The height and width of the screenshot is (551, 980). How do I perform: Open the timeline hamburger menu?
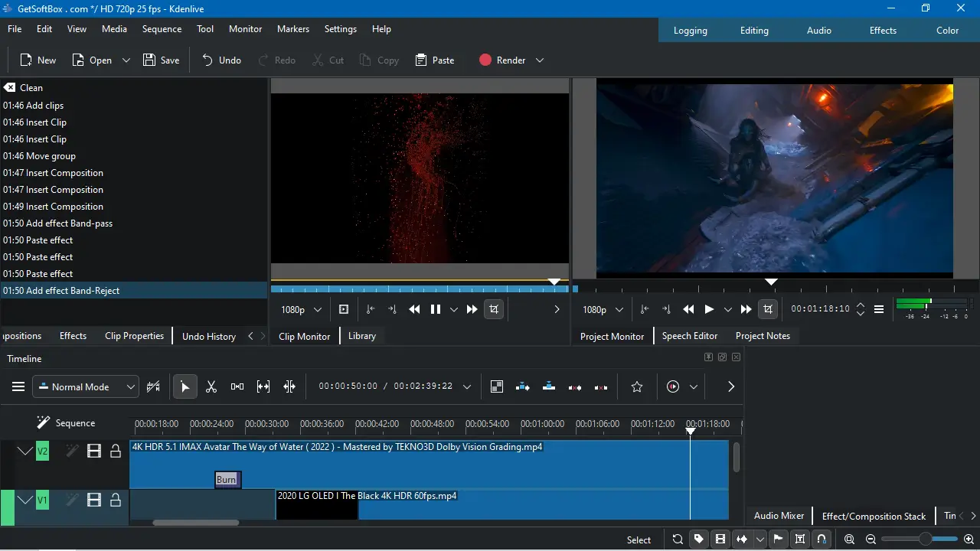click(18, 386)
